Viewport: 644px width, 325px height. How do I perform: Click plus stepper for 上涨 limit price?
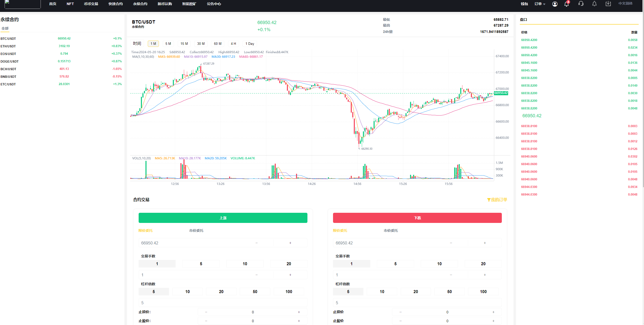290,243
